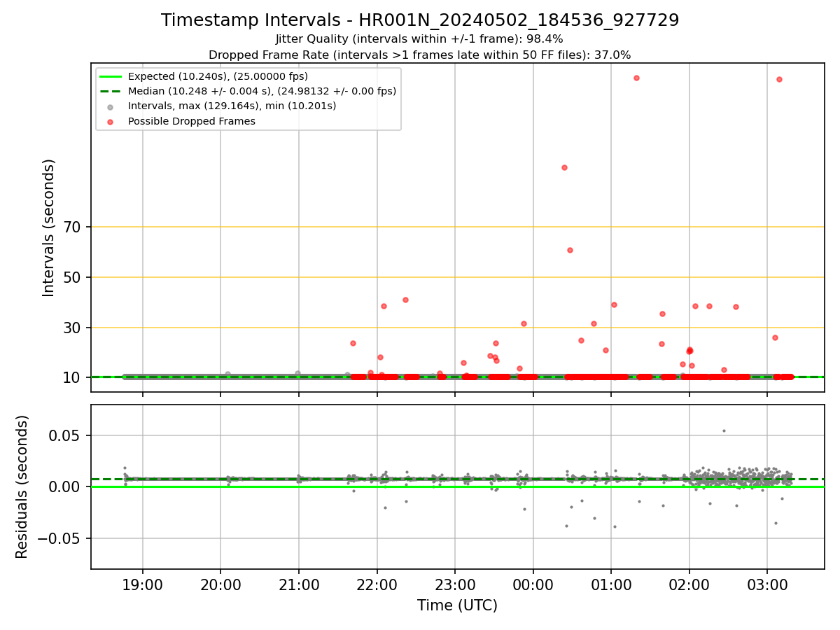
Task: Click the lone gray residual point above 0.05
Action: 724,430
